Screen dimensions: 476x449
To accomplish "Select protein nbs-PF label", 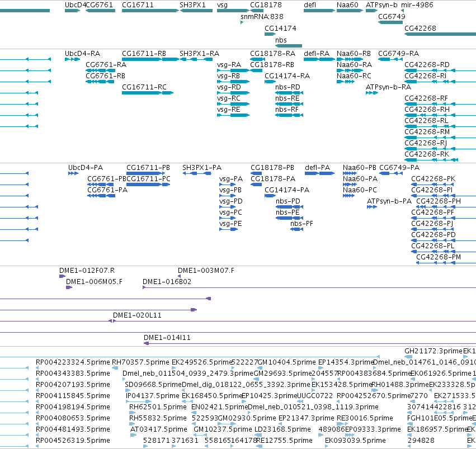I will pos(301,224).
